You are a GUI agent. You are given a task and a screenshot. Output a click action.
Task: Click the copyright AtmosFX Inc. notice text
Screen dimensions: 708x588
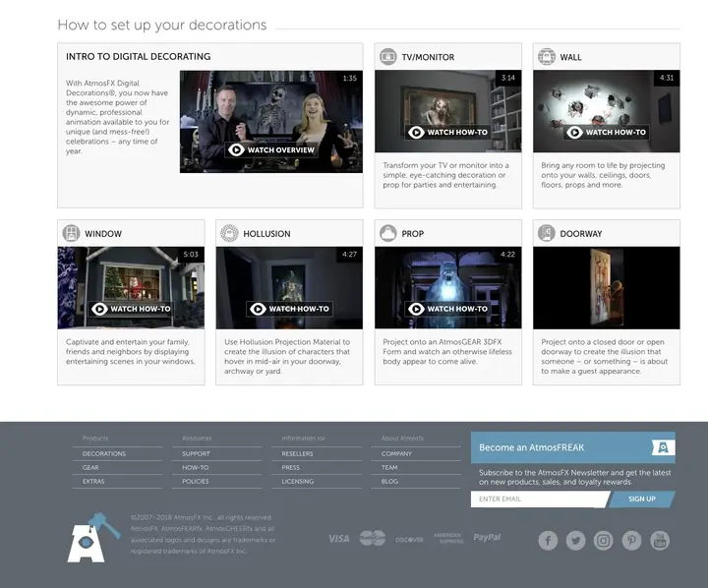pyautogui.click(x=203, y=534)
